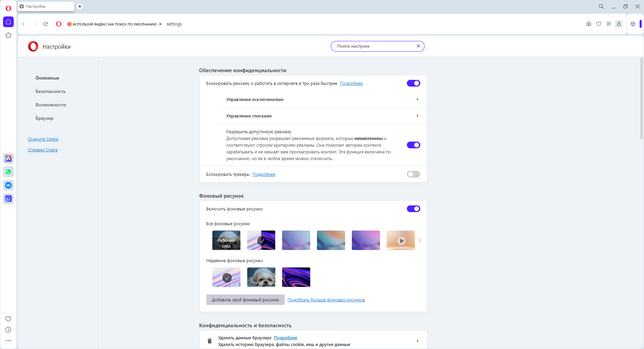
Task: Open tab search magnifier icon
Action: pyautogui.click(x=601, y=6)
